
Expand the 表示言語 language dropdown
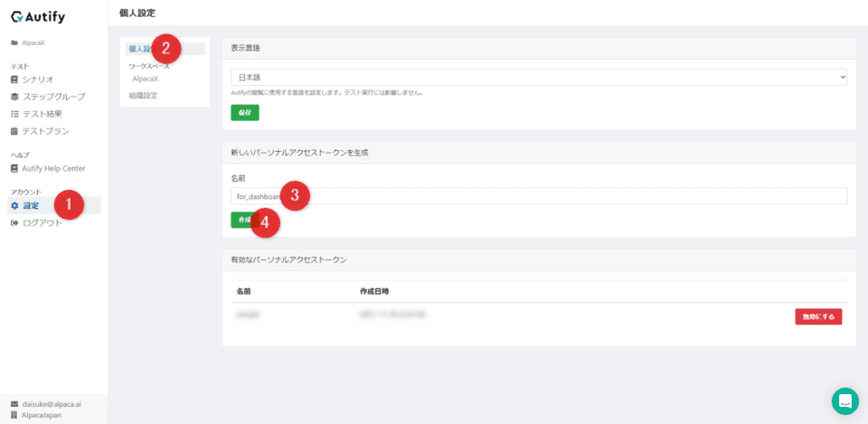click(x=538, y=78)
